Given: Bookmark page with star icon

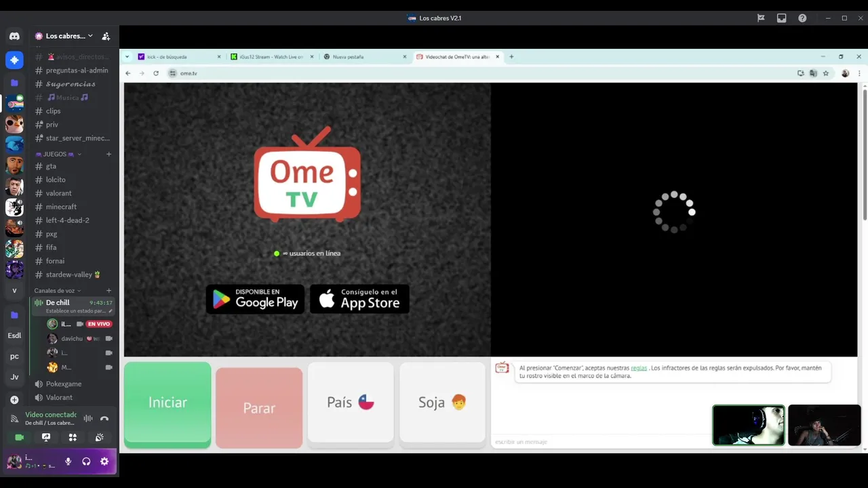Looking at the screenshot, I should (x=826, y=73).
